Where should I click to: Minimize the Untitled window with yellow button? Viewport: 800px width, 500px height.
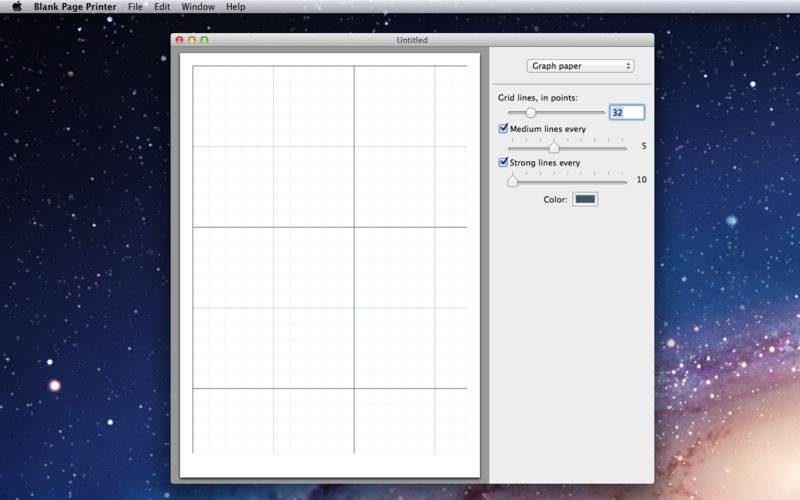click(x=192, y=40)
